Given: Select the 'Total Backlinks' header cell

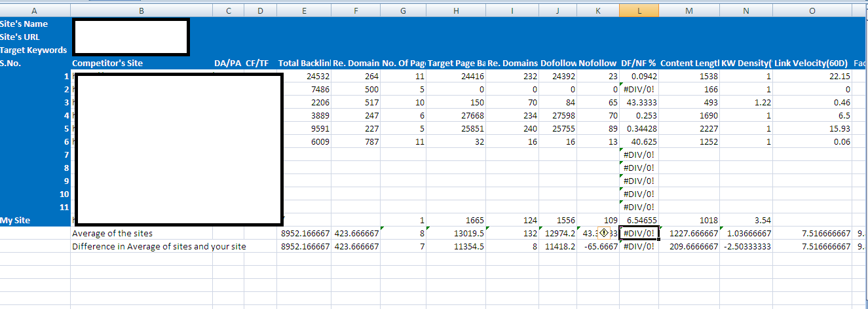Looking at the screenshot, I should (x=304, y=64).
